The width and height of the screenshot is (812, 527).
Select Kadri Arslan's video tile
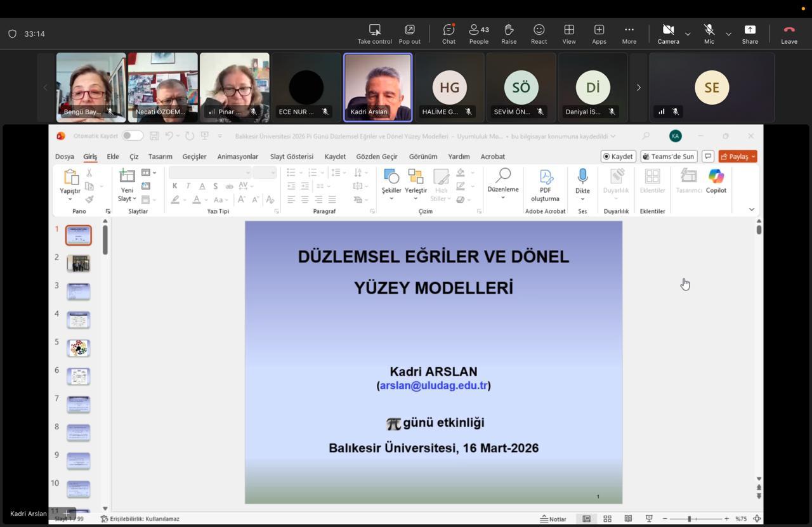pyautogui.click(x=378, y=88)
